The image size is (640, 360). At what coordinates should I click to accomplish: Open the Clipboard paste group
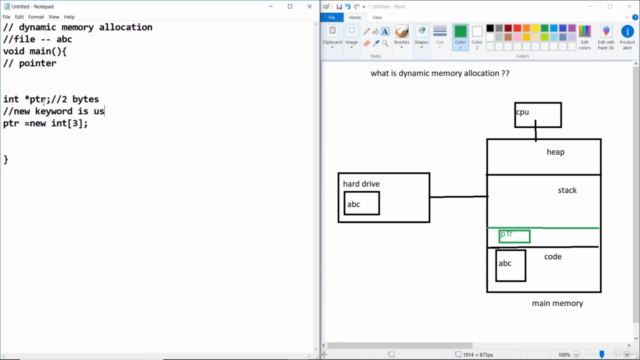click(332, 37)
